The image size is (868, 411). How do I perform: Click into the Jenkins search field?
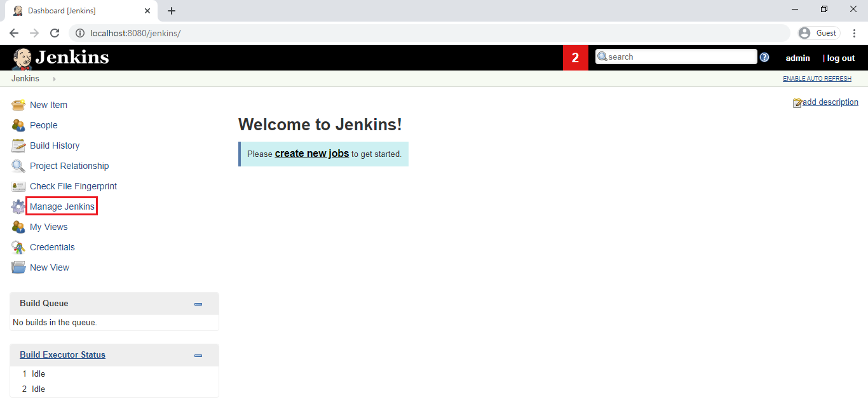676,57
